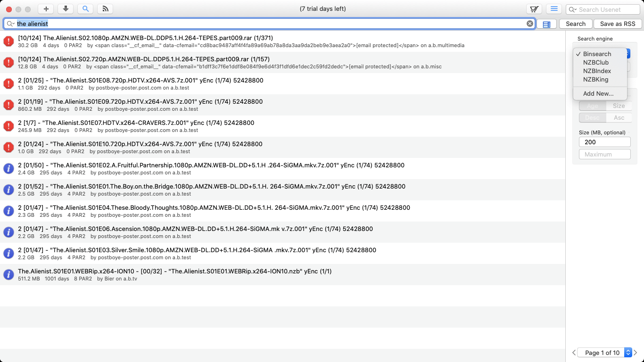
Task: Click the plus add toolbar button
Action: coord(46,9)
